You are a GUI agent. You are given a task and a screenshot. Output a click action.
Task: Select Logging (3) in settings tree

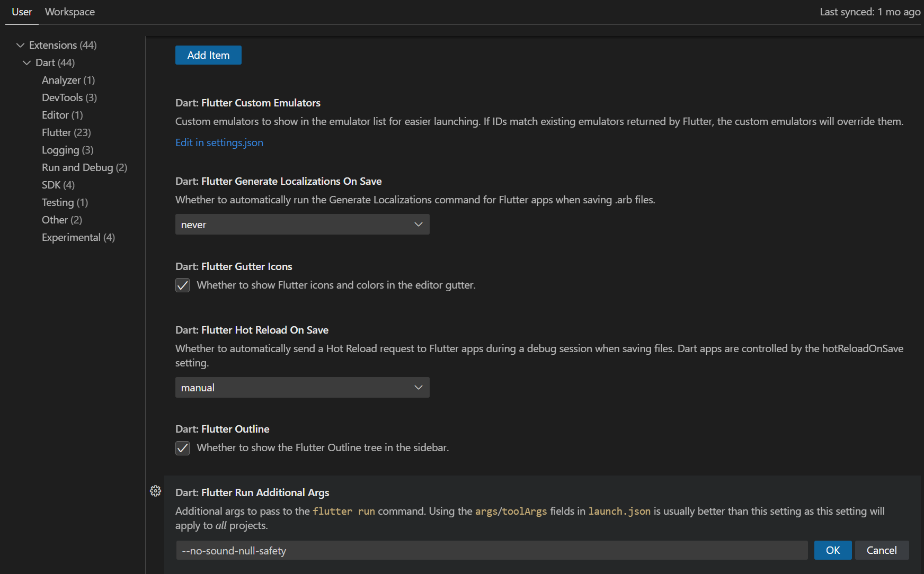pos(68,150)
